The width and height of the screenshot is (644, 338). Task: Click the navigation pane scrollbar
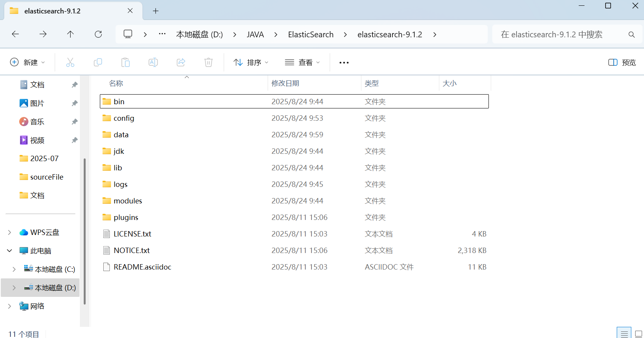(85, 231)
